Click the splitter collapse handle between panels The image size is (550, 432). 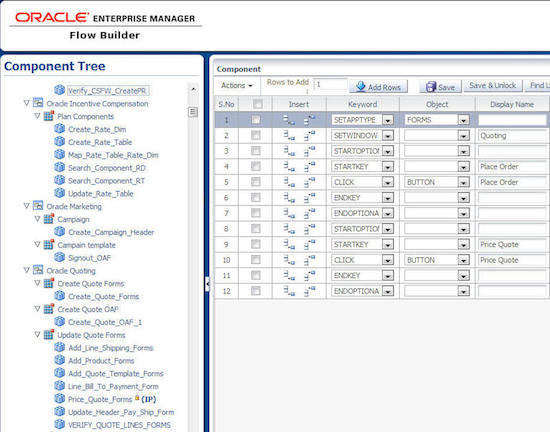pyautogui.click(x=207, y=284)
